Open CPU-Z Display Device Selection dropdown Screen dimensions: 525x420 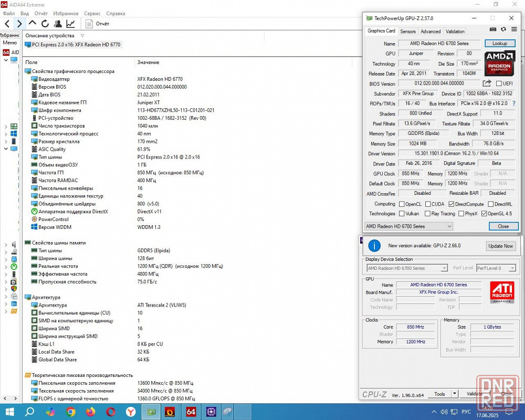point(407,268)
